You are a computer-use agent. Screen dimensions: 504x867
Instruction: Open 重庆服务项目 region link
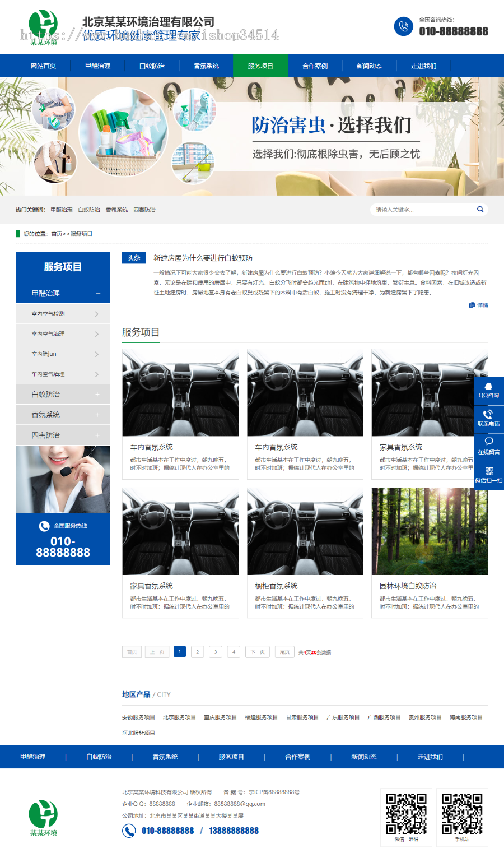tap(220, 717)
